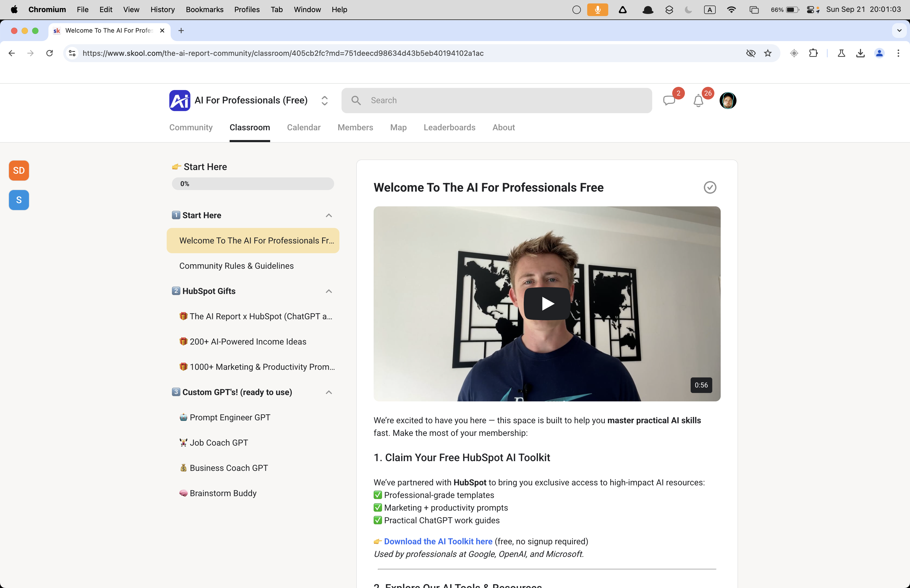Screen dimensions: 910x588
Task: Click the user profile avatar
Action: [x=728, y=101]
